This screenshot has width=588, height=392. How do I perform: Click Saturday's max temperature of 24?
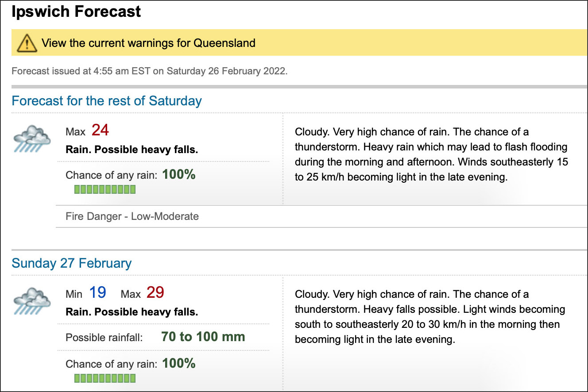pos(100,131)
